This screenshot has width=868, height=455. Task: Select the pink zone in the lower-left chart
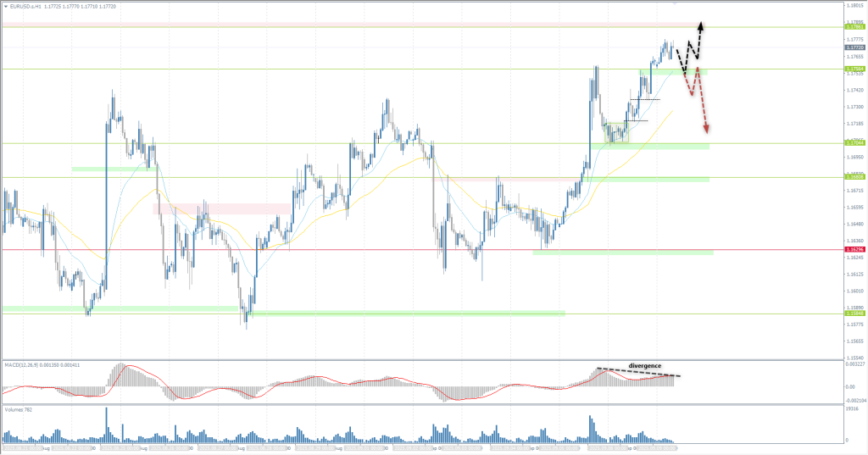222,208
